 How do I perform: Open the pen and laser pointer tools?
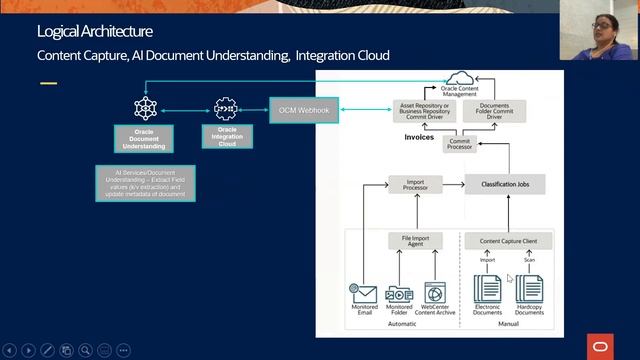pyautogui.click(x=47, y=350)
